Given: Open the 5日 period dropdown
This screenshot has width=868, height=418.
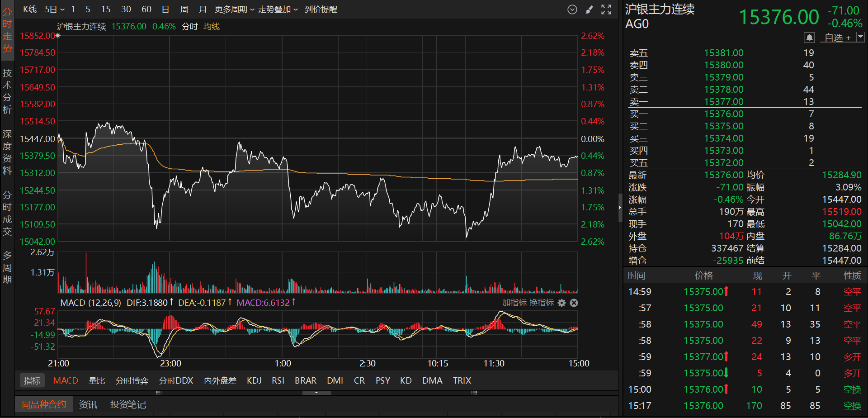Looking at the screenshot, I should (x=55, y=9).
